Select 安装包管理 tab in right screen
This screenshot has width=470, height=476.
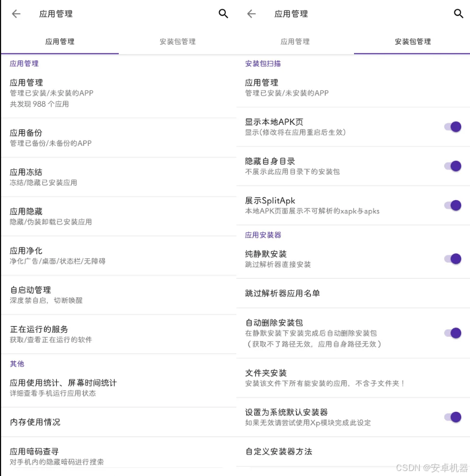click(x=413, y=41)
